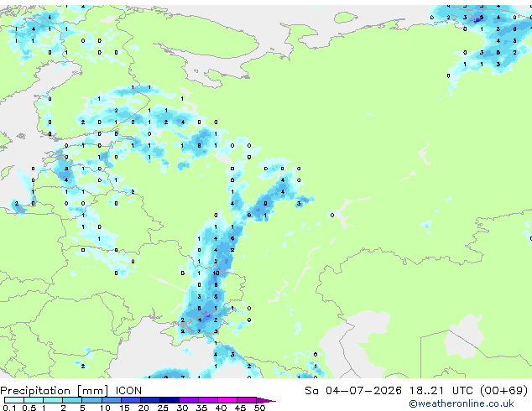The image size is (532, 411).
Task: Click the 20–25 mm legend color swatch
Action: [150, 400]
